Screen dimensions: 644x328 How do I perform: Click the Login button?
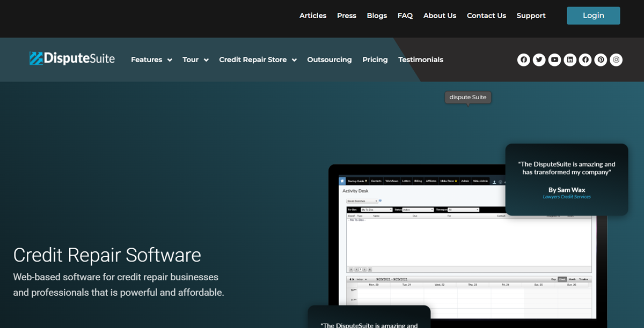[x=594, y=16]
